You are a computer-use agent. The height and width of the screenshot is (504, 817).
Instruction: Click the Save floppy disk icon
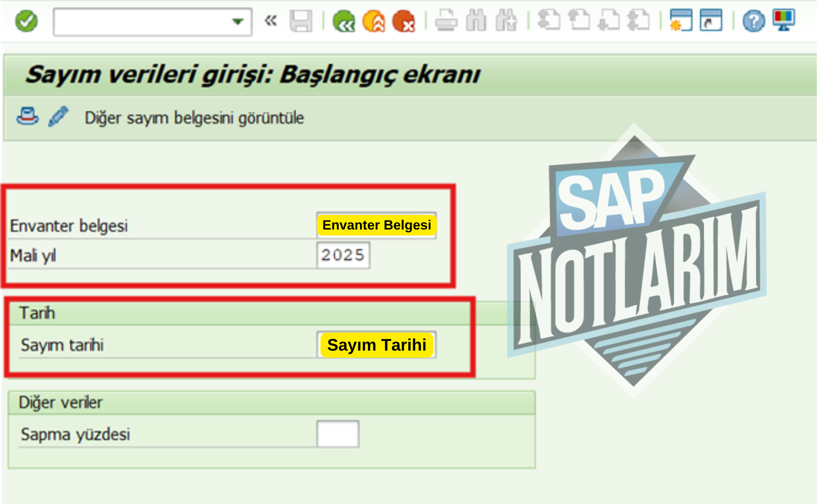pos(301,21)
